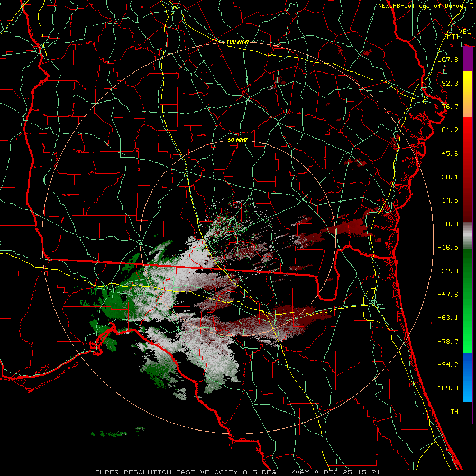476x476 pixels.
Task: Click the TH legend label
Action: click(x=454, y=412)
